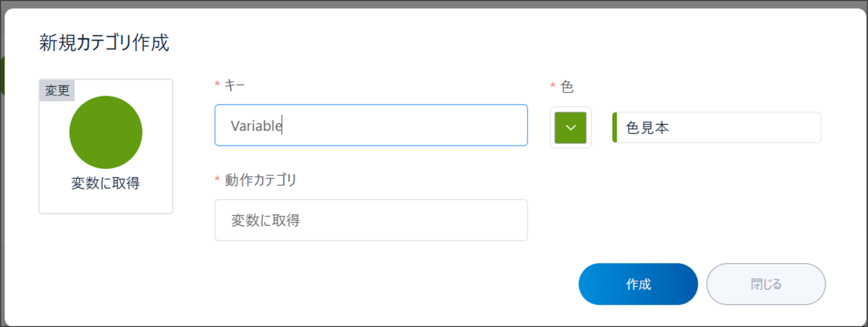Click the 新規カテゴリ作成 dialog title
Image resolution: width=868 pixels, height=327 pixels.
(x=104, y=43)
